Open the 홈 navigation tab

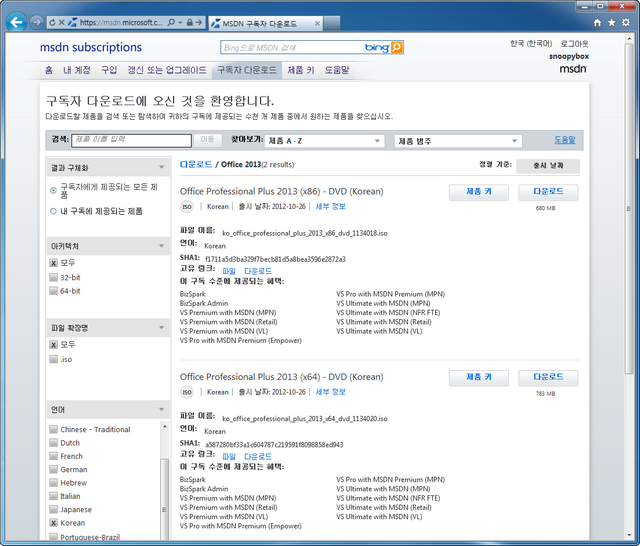[x=49, y=70]
